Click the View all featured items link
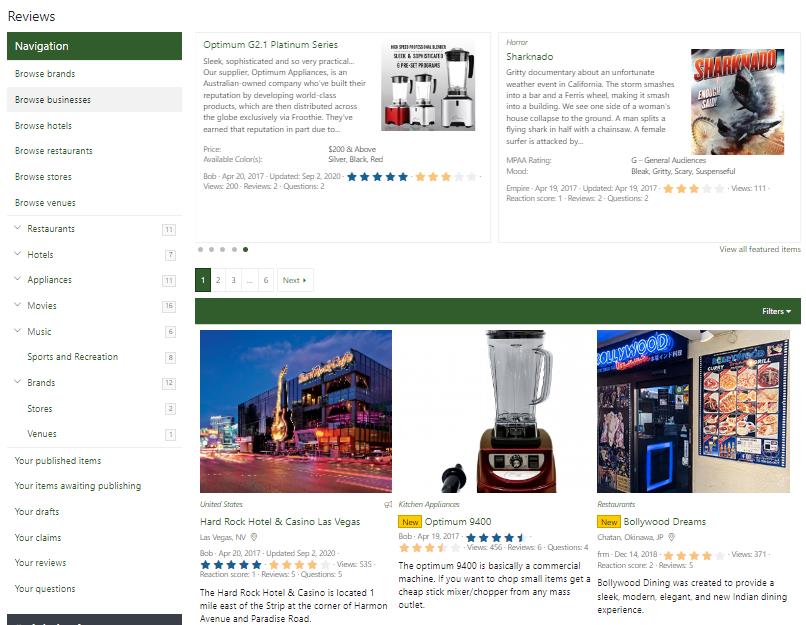Screen dimensions: 806x625 click(759, 249)
